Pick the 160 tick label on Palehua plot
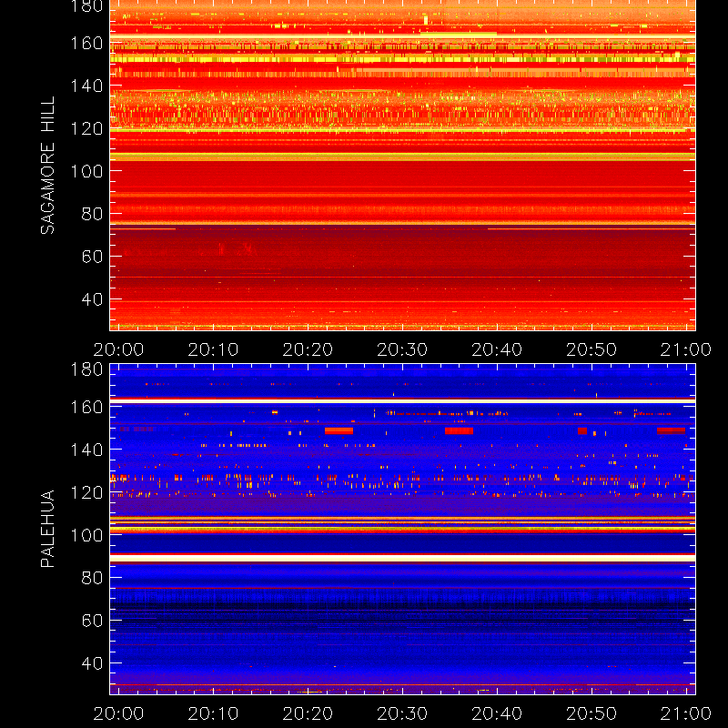The width and height of the screenshot is (728, 728). [86, 407]
